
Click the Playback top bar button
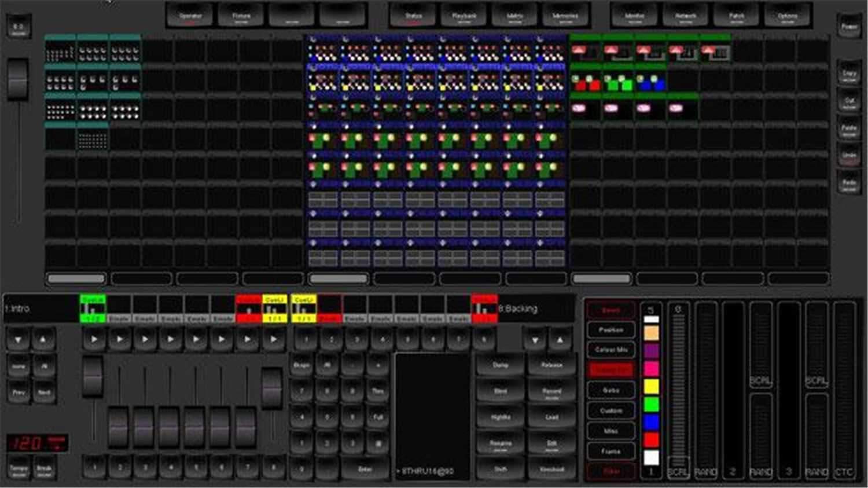(x=464, y=16)
